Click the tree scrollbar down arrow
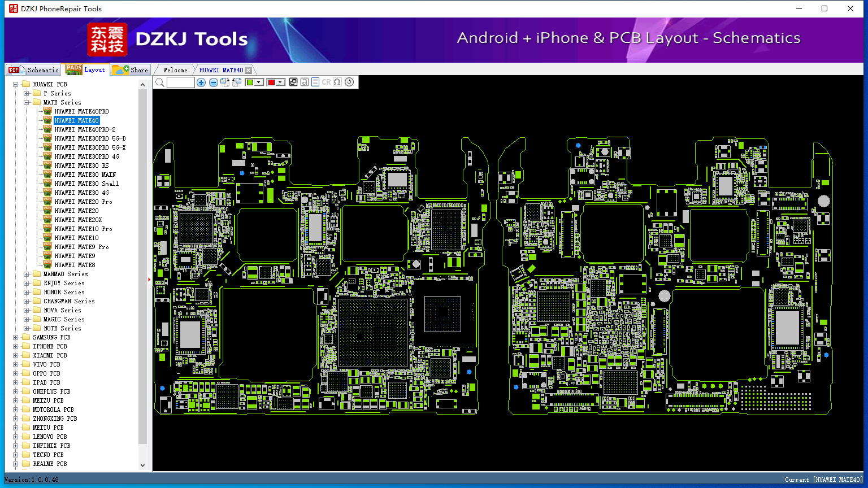The height and width of the screenshot is (488, 868). pos(142,465)
